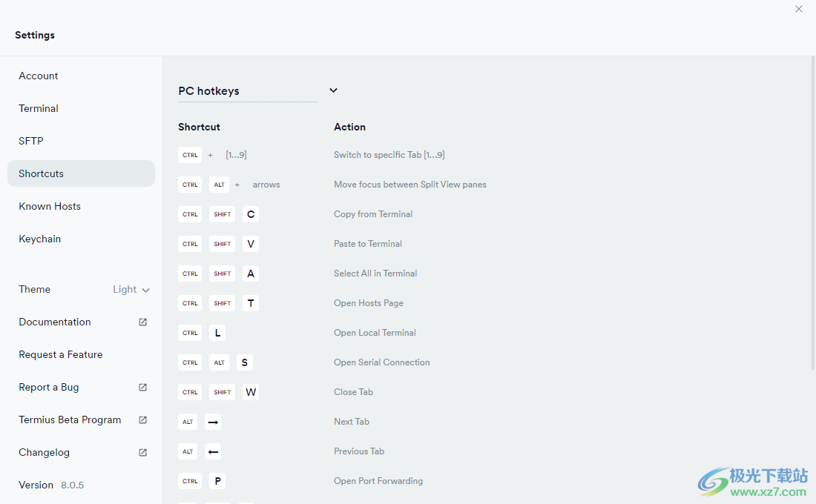Image resolution: width=816 pixels, height=504 pixels.
Task: Select the Shortcuts settings section
Action: coord(81,173)
